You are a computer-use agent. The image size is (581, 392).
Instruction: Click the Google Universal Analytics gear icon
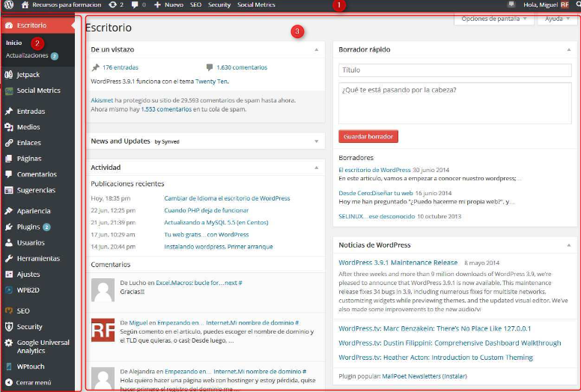(x=8, y=343)
